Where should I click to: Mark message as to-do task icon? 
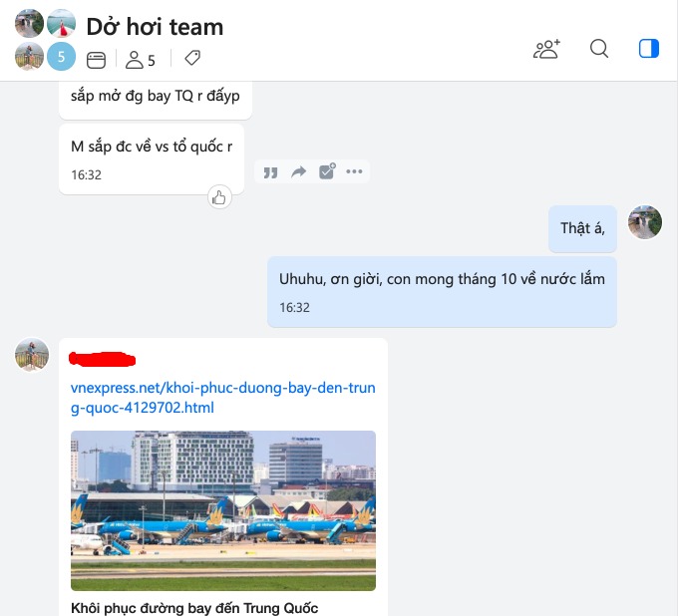click(x=327, y=171)
